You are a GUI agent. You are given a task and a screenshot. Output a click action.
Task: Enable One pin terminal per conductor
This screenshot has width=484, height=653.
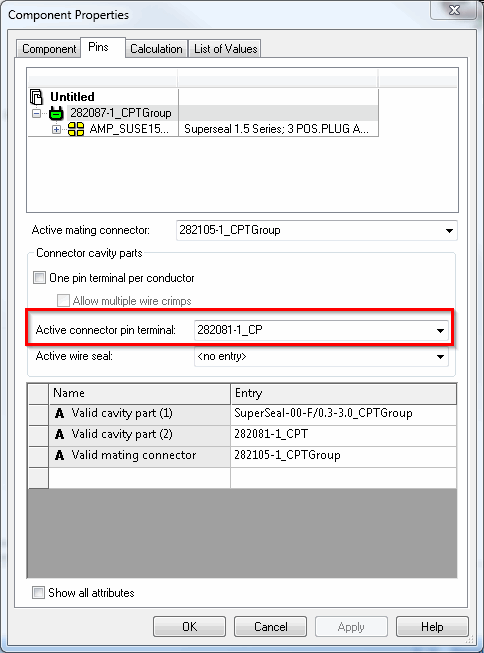pos(39,278)
